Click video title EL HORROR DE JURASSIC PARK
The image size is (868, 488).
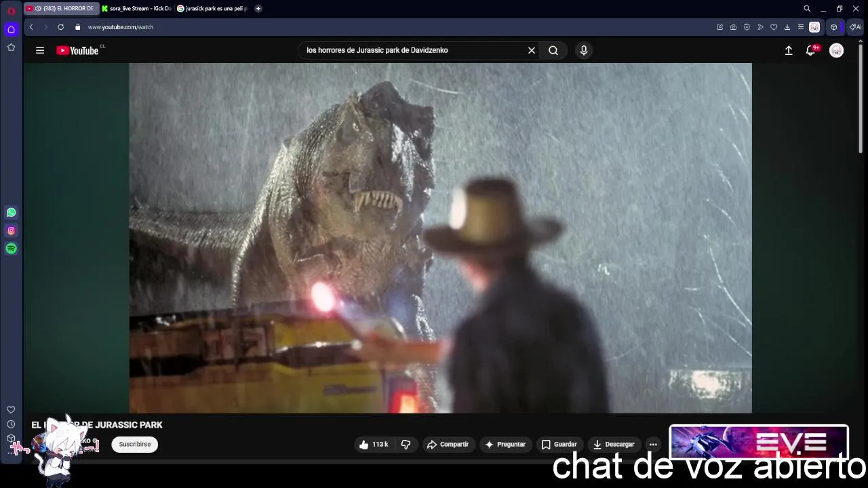(x=97, y=425)
